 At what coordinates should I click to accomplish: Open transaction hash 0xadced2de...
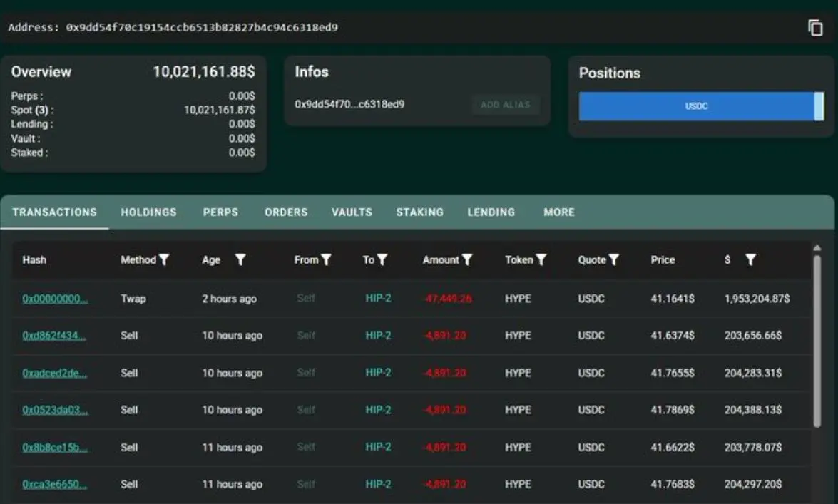pyautogui.click(x=54, y=373)
